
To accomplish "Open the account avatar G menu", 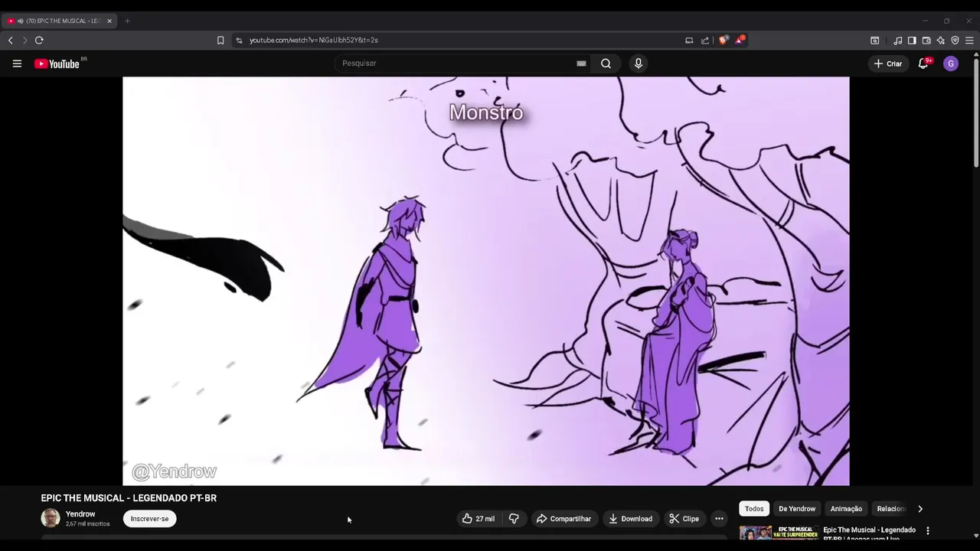I will click(x=951, y=64).
